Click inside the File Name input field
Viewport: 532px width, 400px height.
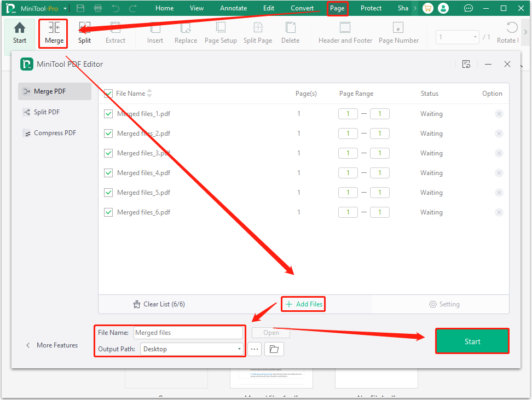click(x=189, y=332)
